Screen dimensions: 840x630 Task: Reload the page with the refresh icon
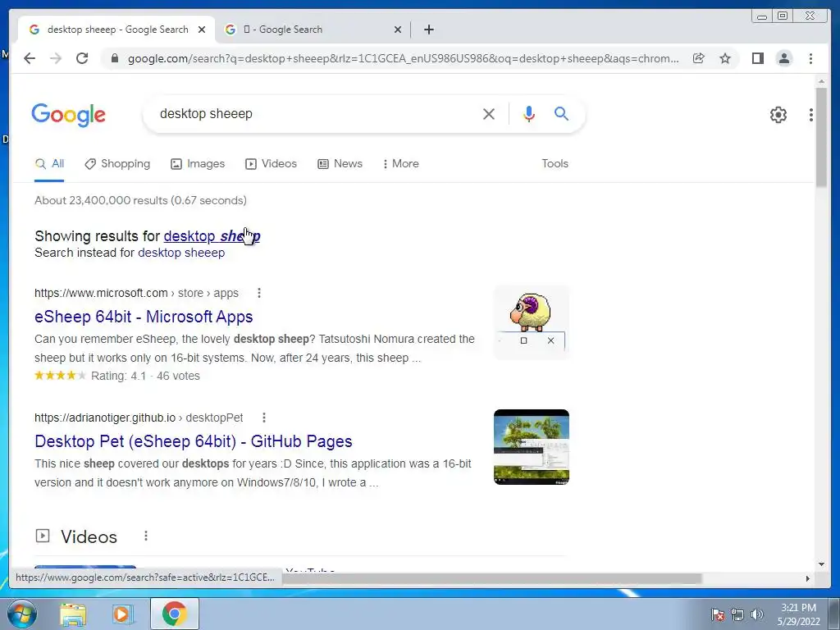click(82, 58)
